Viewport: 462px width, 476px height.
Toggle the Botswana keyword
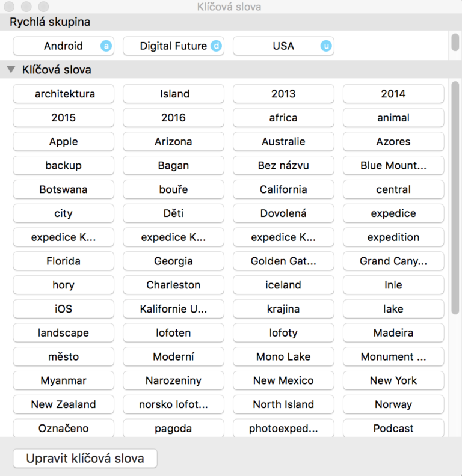(64, 189)
